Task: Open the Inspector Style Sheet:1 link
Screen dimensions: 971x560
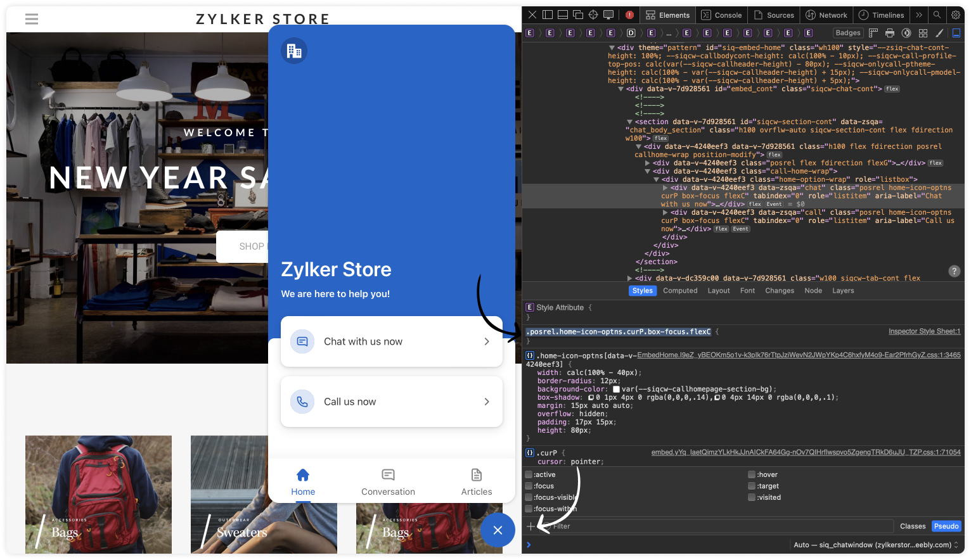Action: coord(924,331)
